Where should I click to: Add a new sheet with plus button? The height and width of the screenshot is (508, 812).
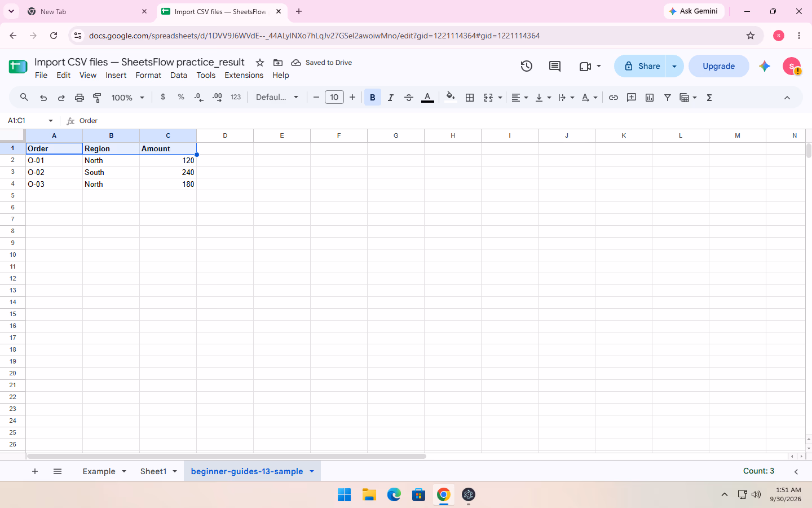35,471
